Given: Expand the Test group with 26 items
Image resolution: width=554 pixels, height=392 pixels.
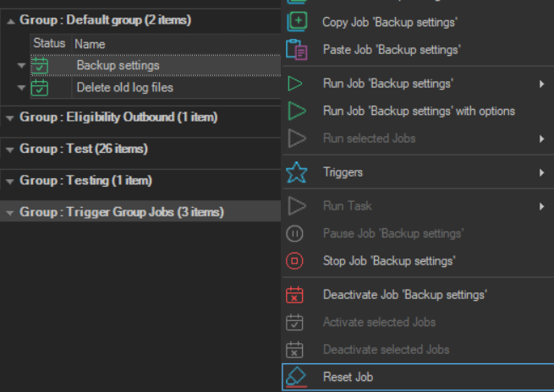Looking at the screenshot, I should (x=10, y=150).
